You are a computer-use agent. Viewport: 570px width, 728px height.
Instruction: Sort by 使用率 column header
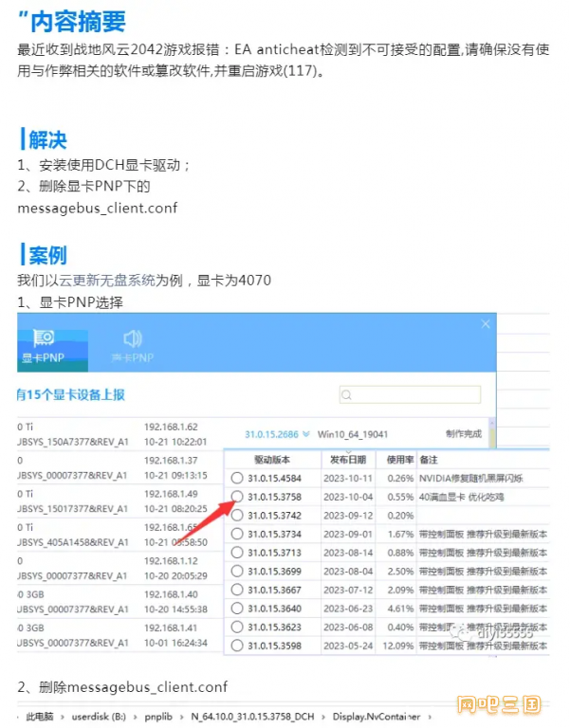400,460
